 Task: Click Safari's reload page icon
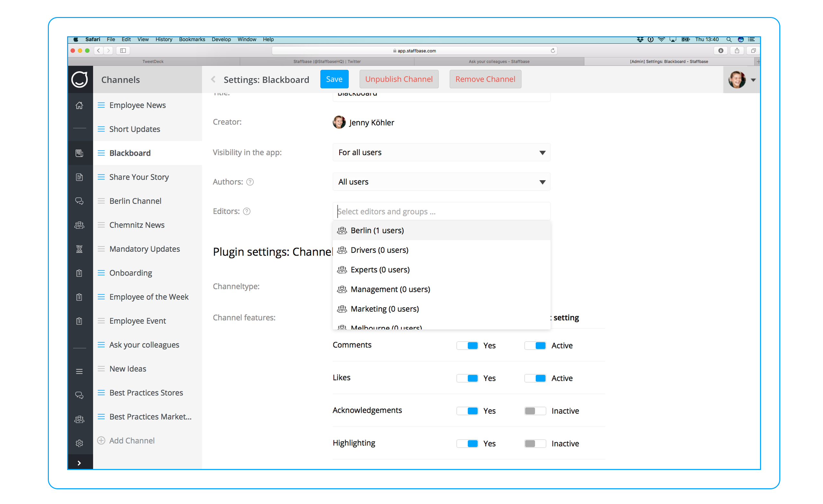(x=553, y=51)
